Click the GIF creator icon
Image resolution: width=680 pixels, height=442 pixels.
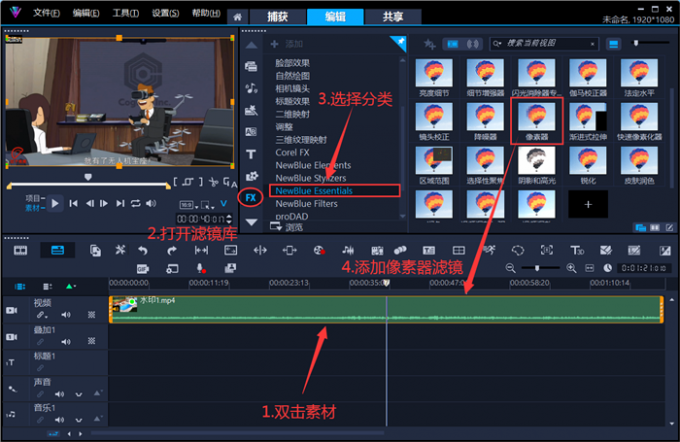(x=143, y=269)
